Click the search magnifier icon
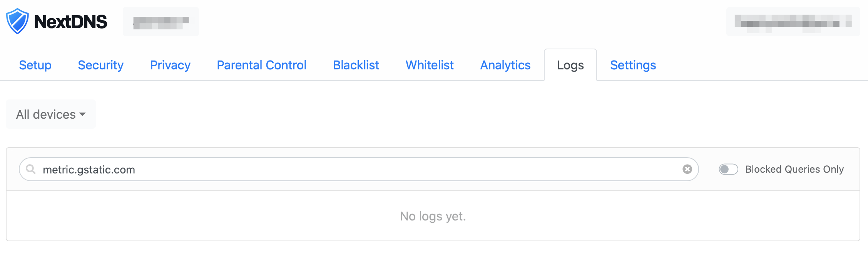The image size is (868, 254). 31,169
